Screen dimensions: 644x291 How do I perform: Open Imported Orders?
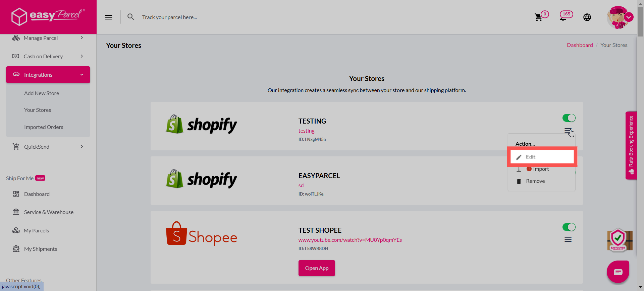(44, 127)
